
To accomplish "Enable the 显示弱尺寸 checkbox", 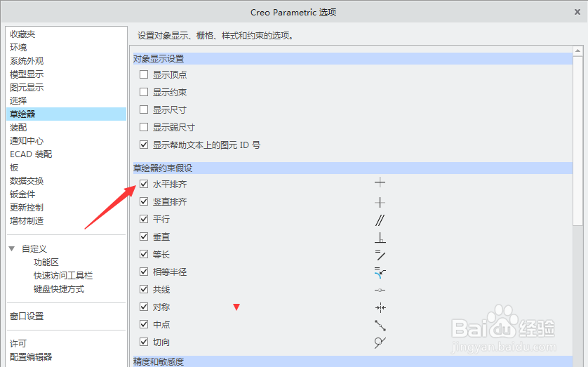I will (x=144, y=127).
